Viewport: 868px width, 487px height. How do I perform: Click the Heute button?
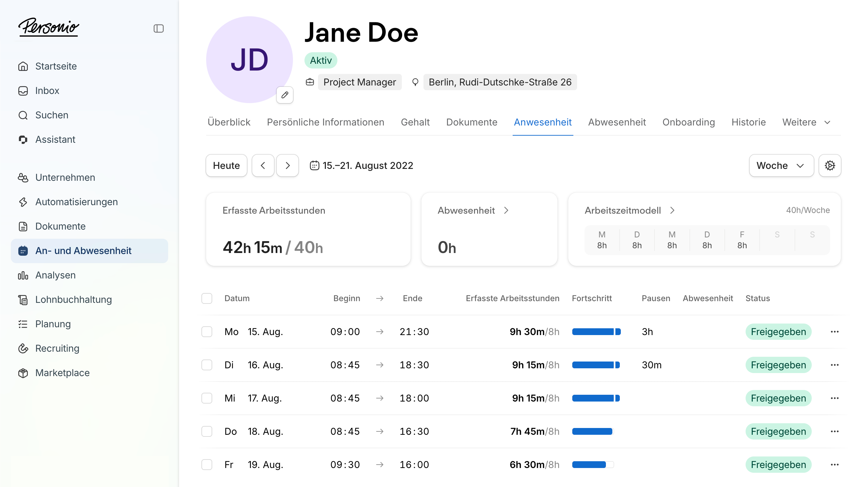coord(226,165)
